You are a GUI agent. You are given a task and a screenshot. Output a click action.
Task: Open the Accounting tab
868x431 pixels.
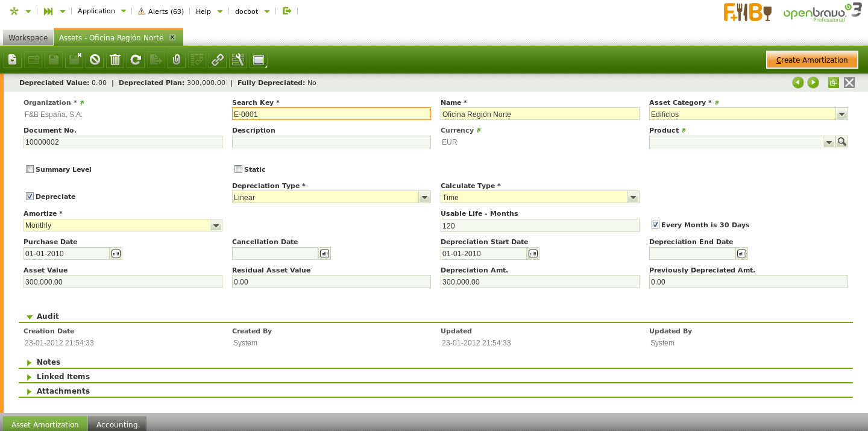tap(117, 424)
